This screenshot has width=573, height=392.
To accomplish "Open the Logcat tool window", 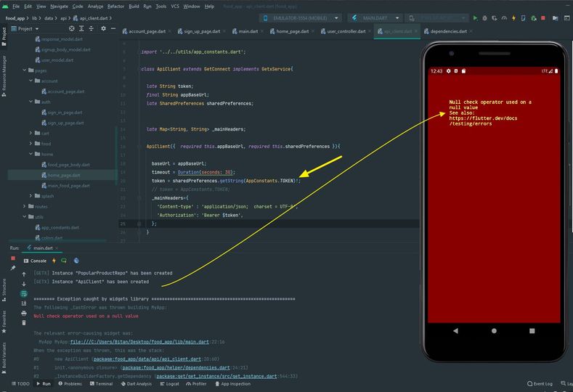I will click(x=169, y=384).
